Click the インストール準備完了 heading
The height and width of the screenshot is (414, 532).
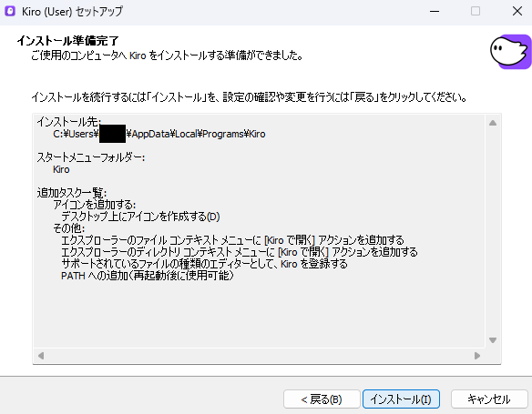pyautogui.click(x=67, y=41)
